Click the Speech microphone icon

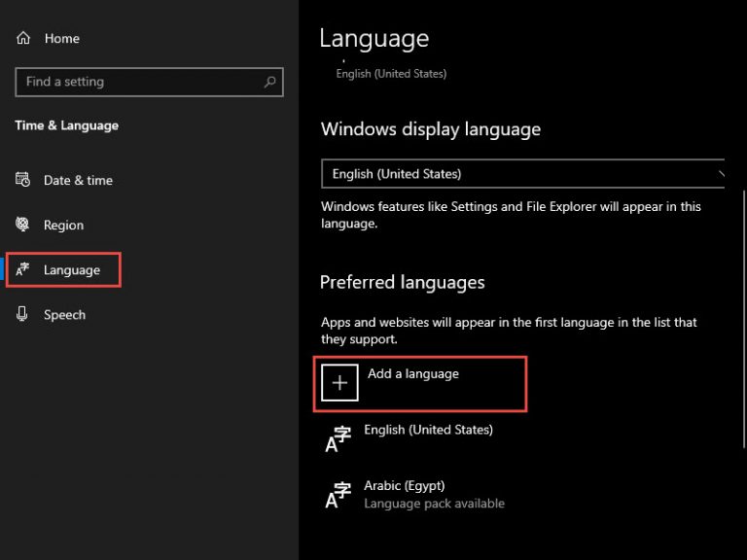click(x=22, y=314)
